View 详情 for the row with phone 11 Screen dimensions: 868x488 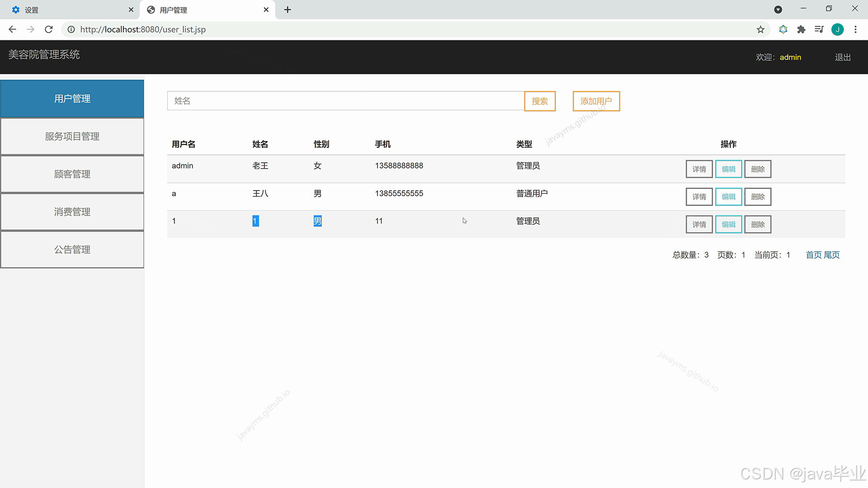[x=699, y=224]
